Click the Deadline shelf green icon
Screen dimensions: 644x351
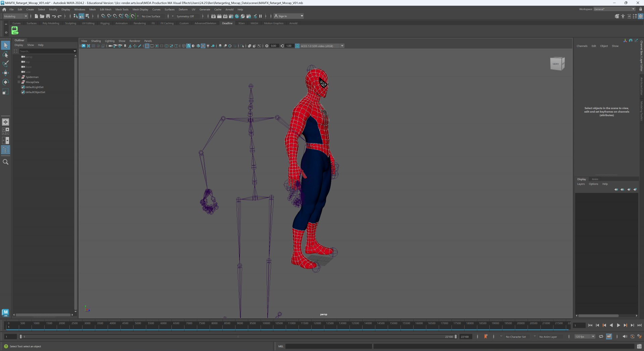point(15,31)
